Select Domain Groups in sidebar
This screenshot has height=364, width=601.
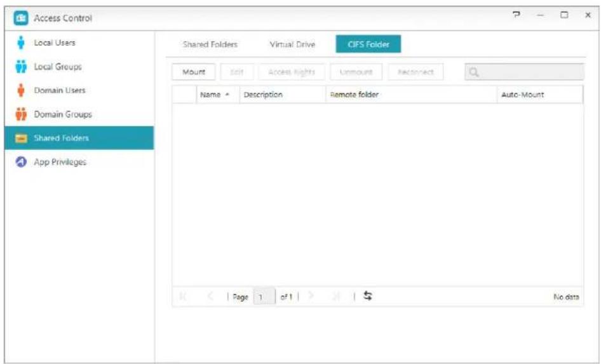click(x=79, y=114)
